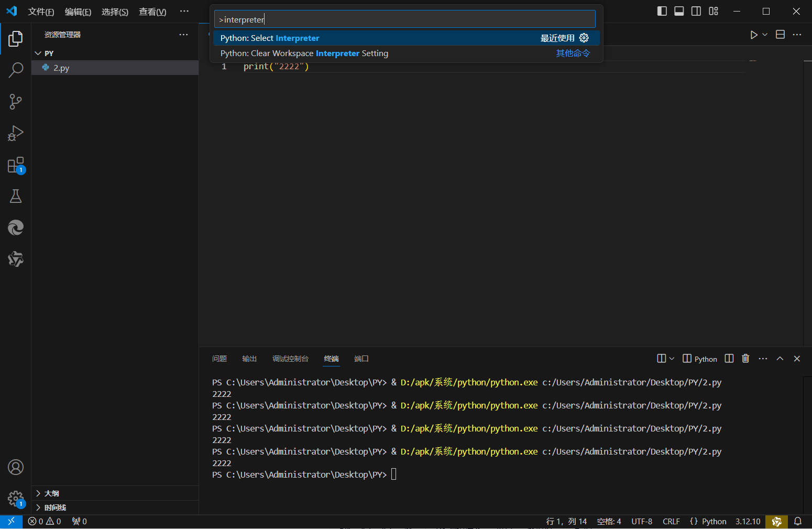This screenshot has width=812, height=529.
Task: Open the Extensions view
Action: (16, 165)
